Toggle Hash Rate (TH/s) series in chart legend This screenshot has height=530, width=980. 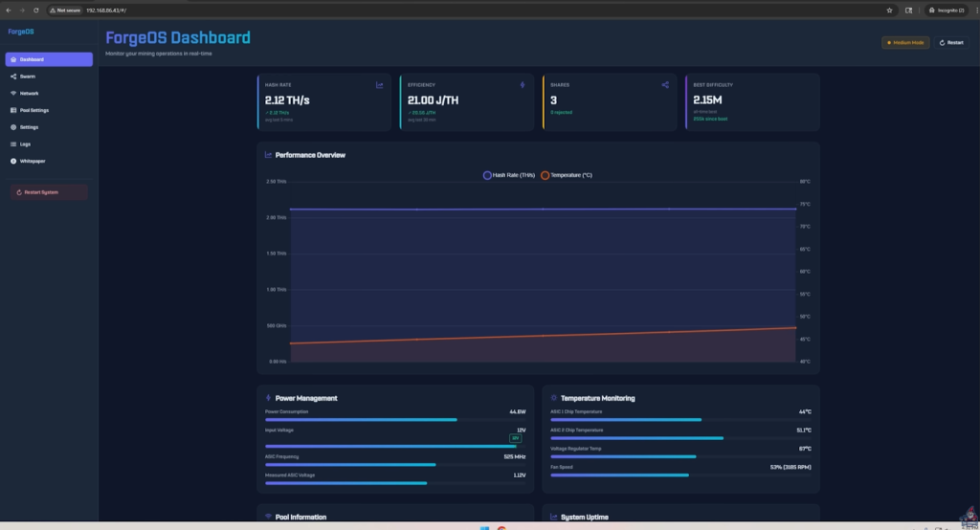coord(509,175)
